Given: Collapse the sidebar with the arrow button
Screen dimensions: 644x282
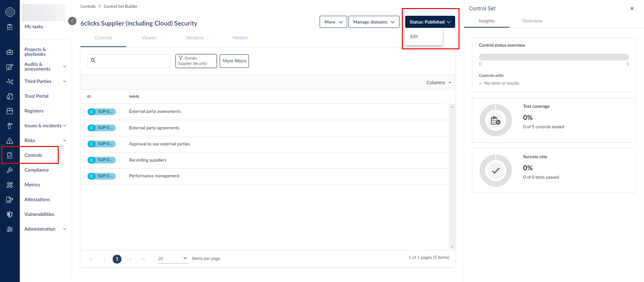Looking at the screenshot, I should tap(72, 21).
